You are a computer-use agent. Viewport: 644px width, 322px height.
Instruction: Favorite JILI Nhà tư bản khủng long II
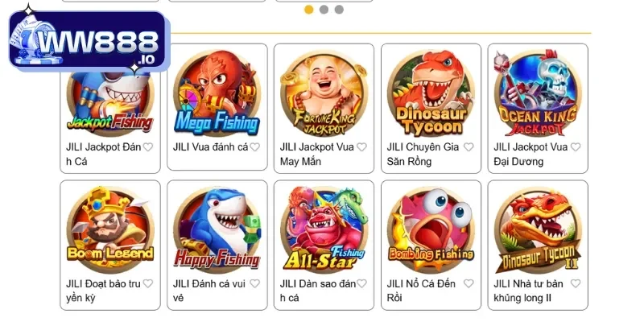(576, 283)
